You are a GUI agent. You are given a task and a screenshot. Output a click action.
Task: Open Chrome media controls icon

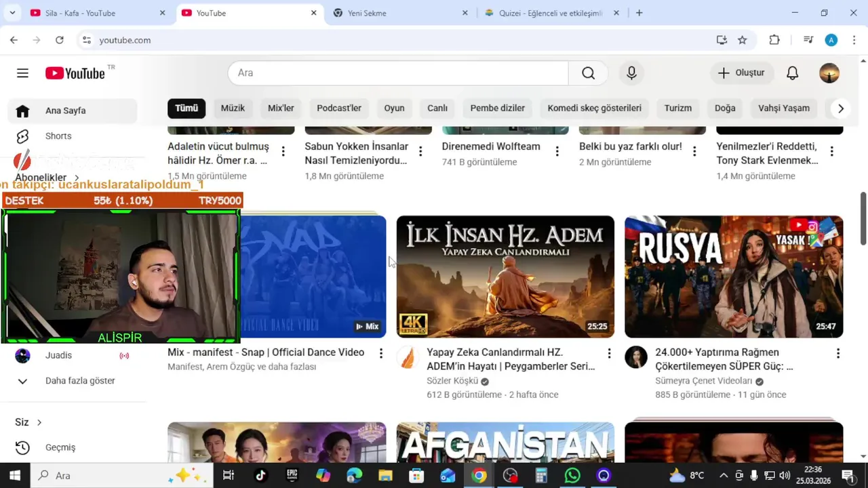(808, 40)
